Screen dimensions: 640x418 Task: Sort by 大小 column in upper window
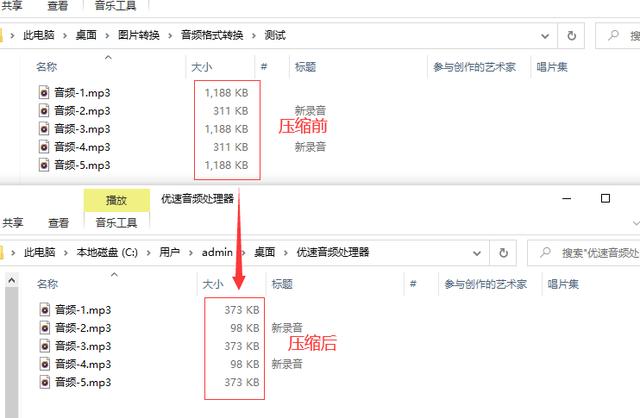click(202, 67)
